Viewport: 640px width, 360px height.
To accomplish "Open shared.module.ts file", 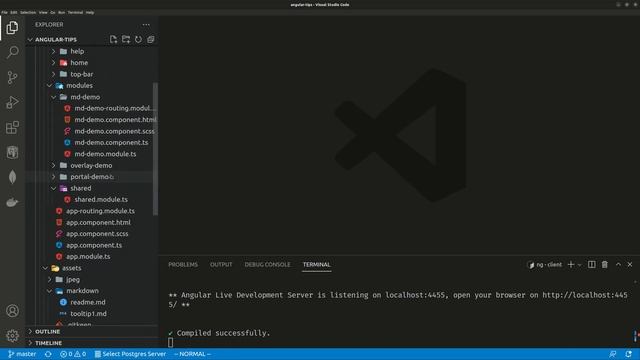I will (x=101, y=200).
